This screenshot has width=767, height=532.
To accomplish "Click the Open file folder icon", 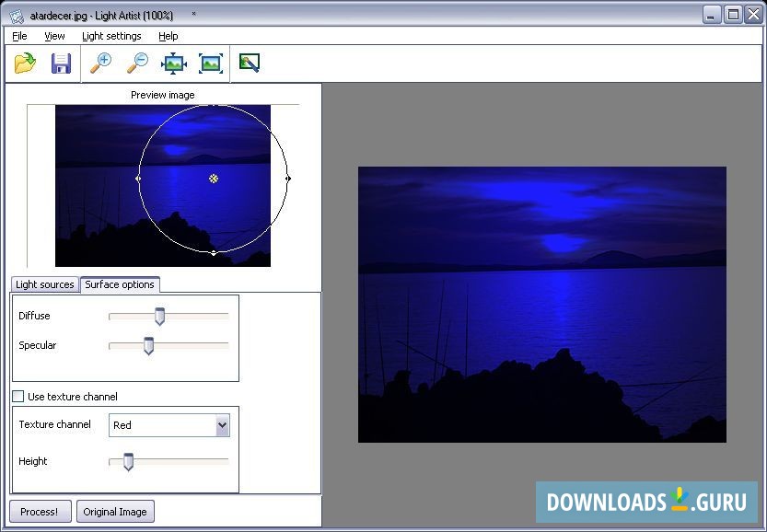I will point(25,63).
